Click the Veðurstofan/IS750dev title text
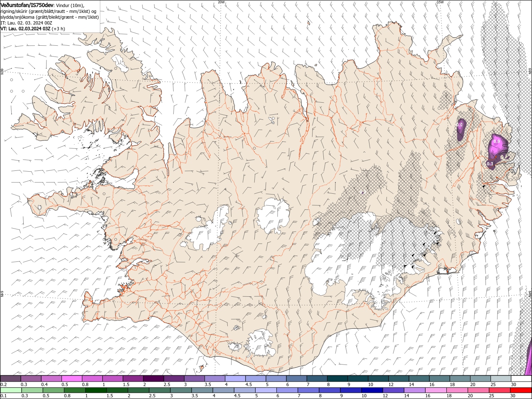This screenshot has width=532, height=399. (27, 5)
